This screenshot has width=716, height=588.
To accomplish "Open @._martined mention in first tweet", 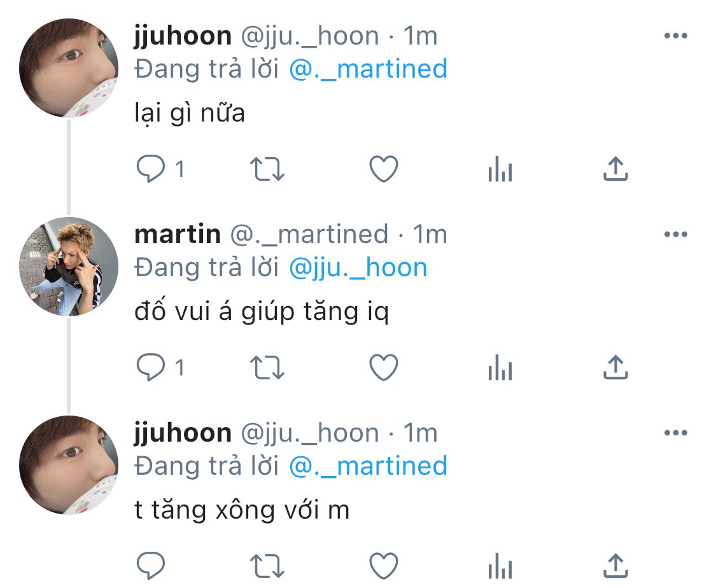I will point(368,69).
